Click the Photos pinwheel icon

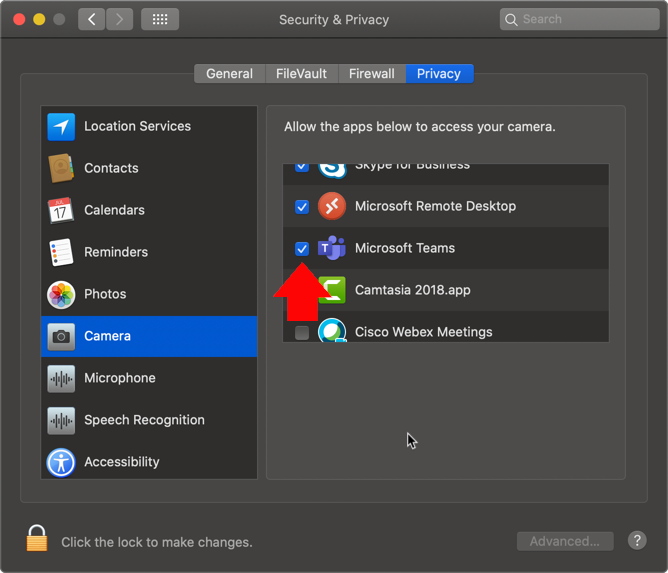tap(61, 294)
